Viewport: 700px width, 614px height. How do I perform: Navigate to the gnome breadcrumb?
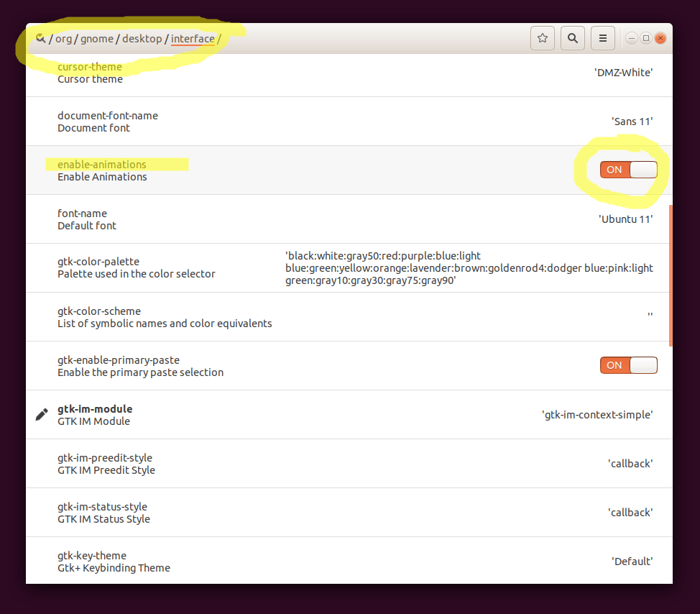coord(97,39)
